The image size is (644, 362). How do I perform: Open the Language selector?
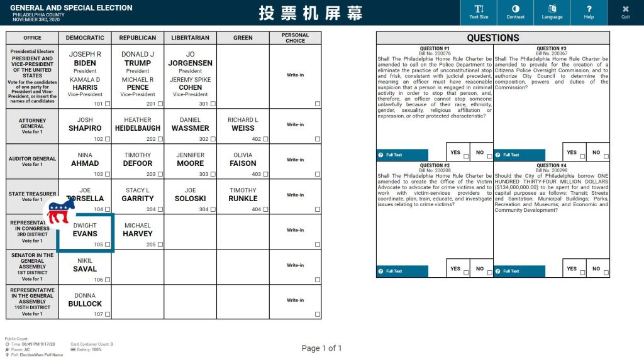click(x=552, y=12)
